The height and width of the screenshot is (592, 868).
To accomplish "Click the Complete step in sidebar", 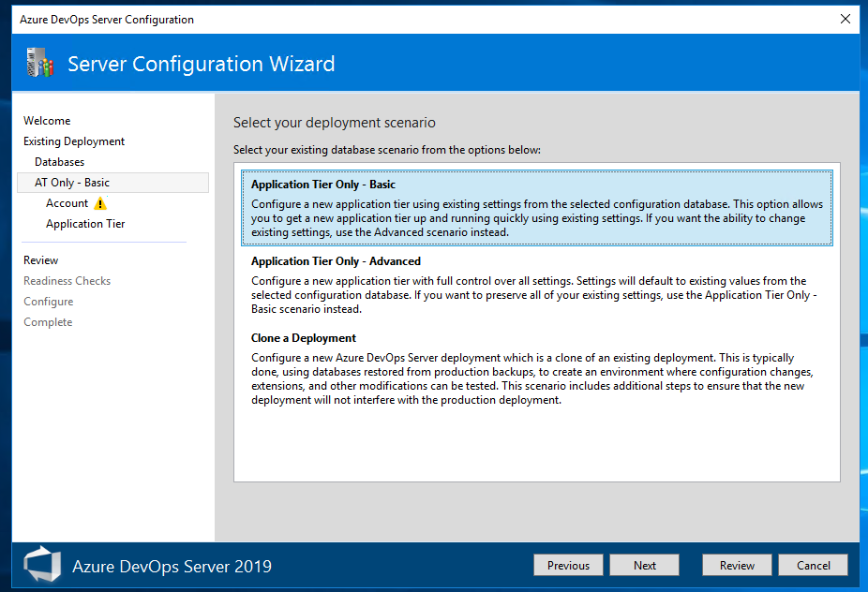I will [x=48, y=322].
